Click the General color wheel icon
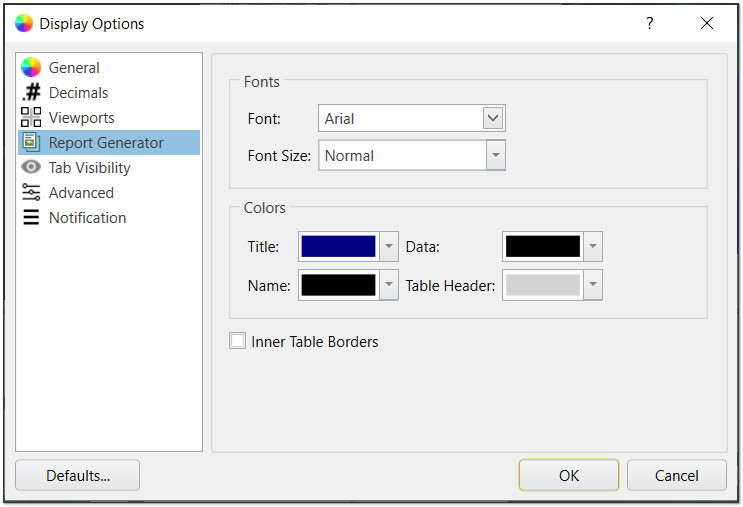The image size is (743, 507). tap(31, 67)
